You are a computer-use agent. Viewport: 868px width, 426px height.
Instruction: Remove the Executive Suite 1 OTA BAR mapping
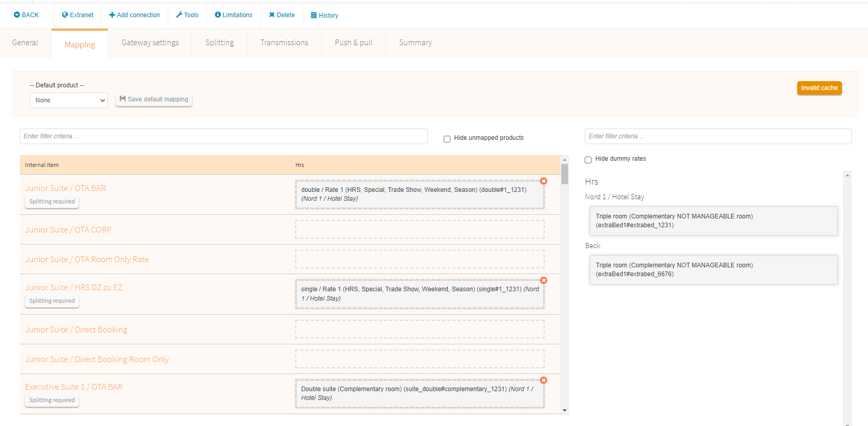544,380
